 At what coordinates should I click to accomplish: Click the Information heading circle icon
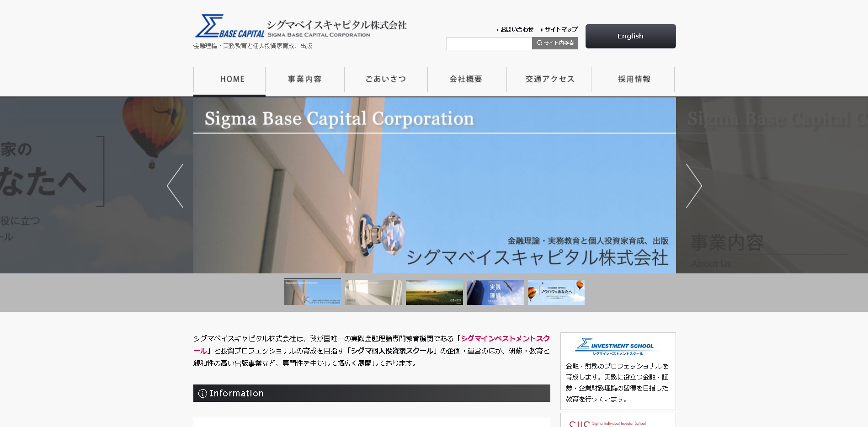(202, 394)
